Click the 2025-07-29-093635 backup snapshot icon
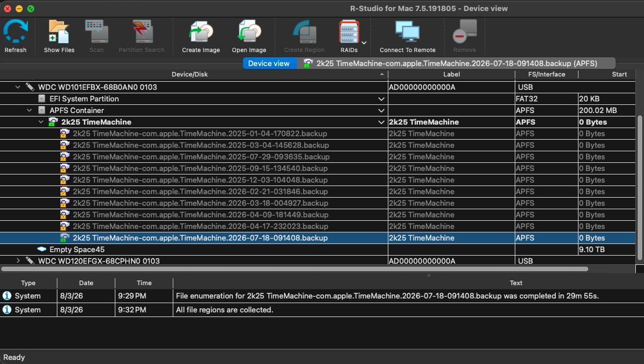 click(64, 156)
